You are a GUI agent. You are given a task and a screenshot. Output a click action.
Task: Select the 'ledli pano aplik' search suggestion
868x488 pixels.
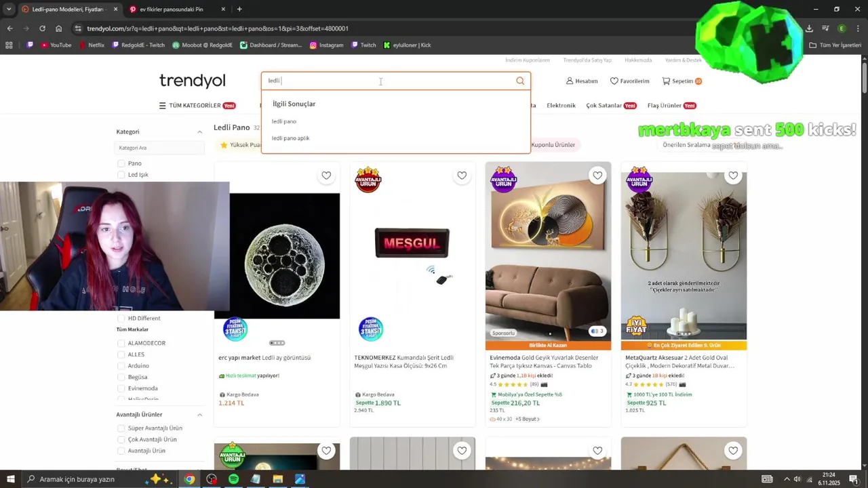291,138
